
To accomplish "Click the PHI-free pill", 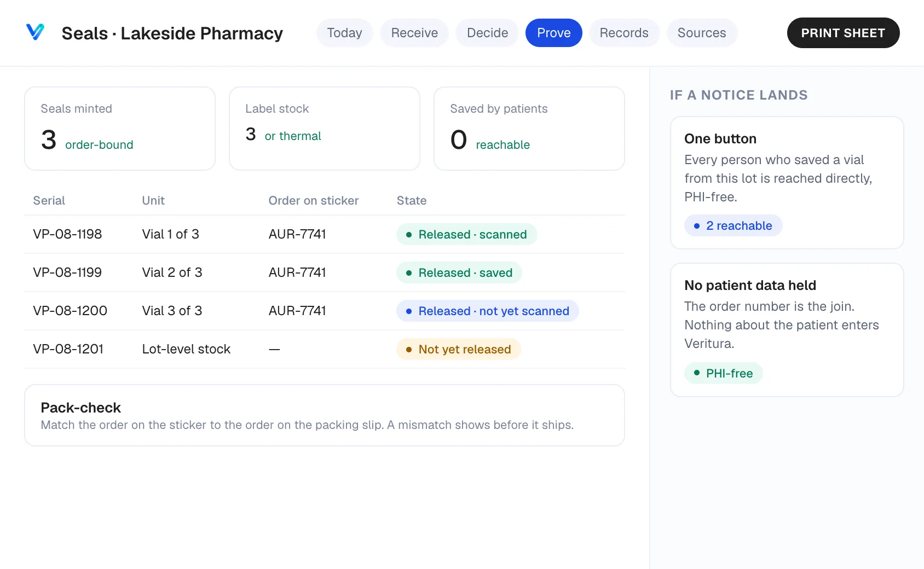I will coord(723,373).
